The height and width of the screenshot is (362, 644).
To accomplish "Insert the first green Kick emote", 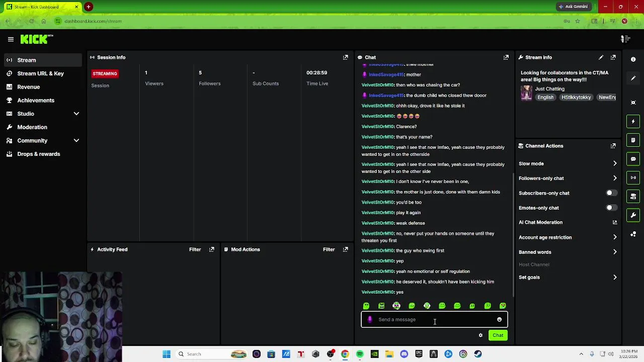I will [366, 306].
